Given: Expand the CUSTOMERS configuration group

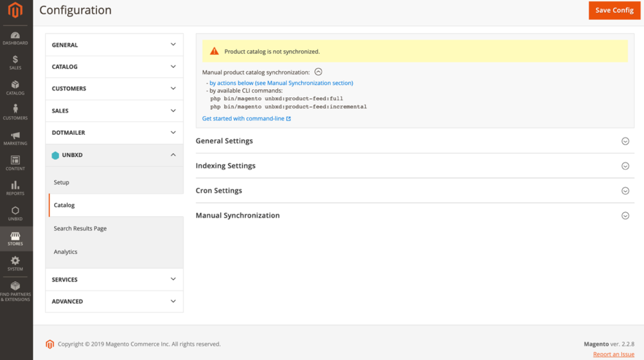Looking at the screenshot, I should [114, 89].
